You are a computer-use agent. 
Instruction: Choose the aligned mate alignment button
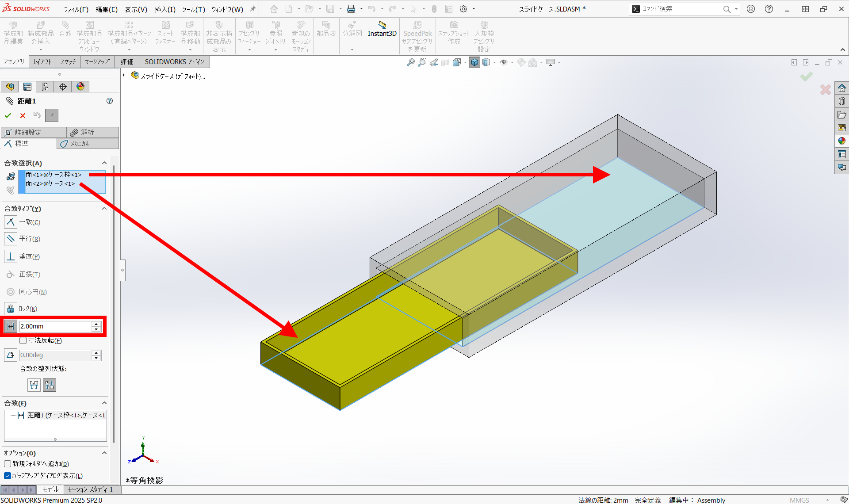point(34,385)
